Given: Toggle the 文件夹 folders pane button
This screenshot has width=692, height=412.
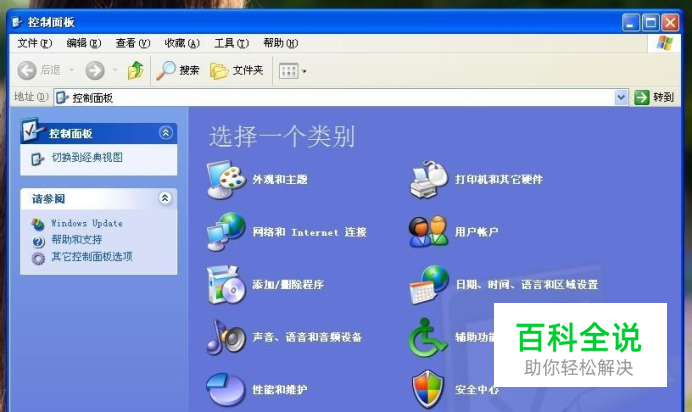Looking at the screenshot, I should pyautogui.click(x=237, y=70).
